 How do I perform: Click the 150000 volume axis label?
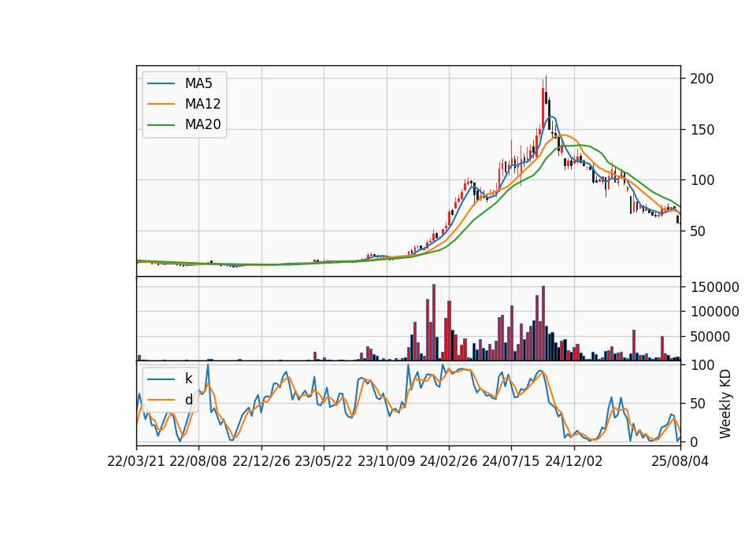point(714,287)
